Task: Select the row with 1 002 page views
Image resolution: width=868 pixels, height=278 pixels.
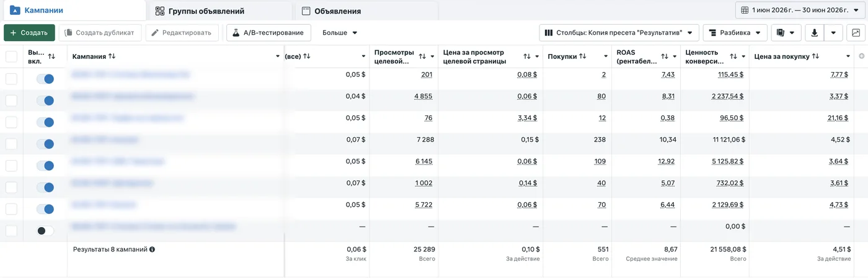Action: point(11,187)
